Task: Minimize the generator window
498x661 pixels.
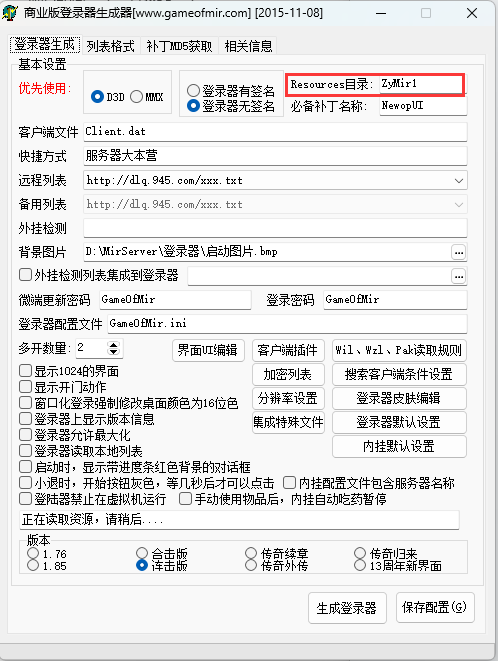Action: 381,13
